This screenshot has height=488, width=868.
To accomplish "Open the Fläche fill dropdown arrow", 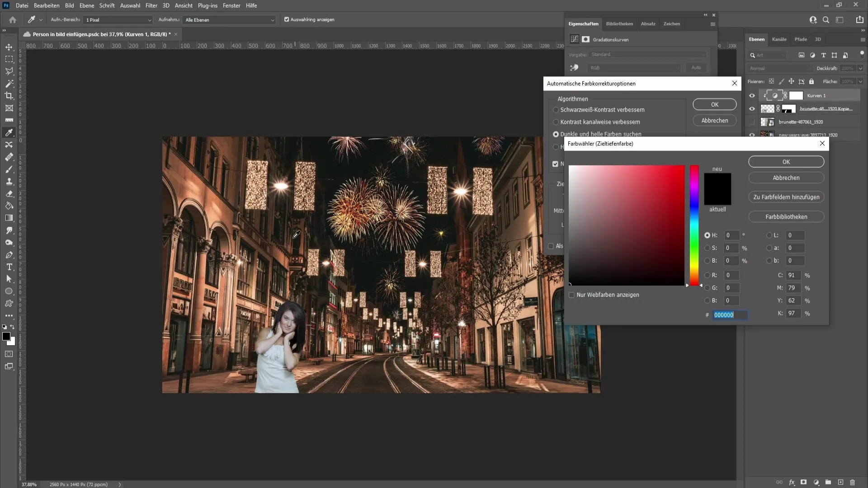I will tap(860, 81).
